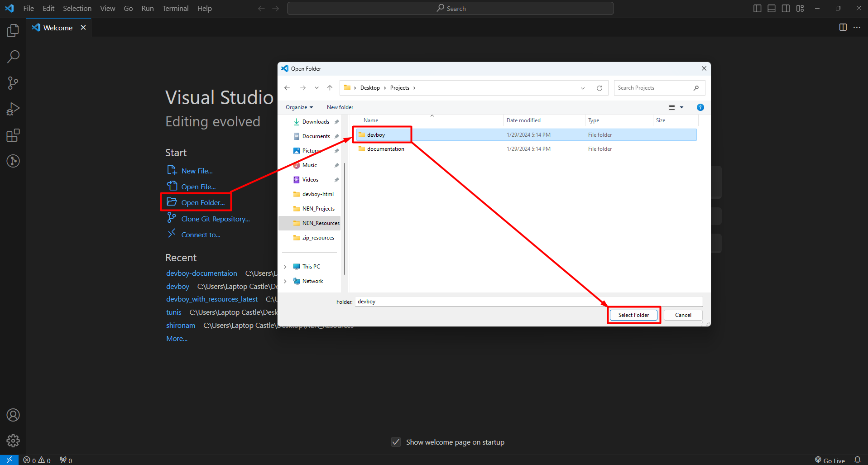Toggle the bottom panel layout icon
Screen dimensions: 868x465
click(772, 9)
